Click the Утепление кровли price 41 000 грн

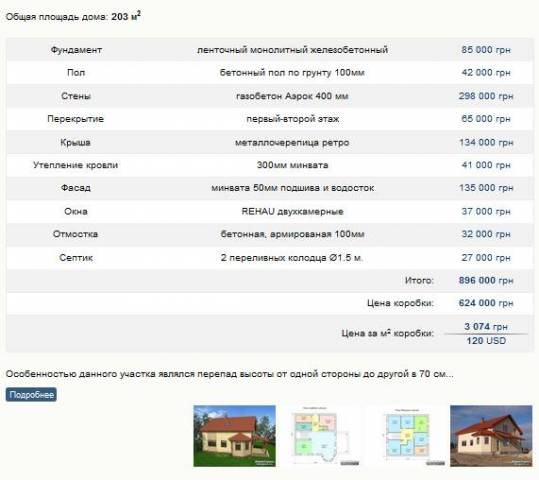point(486,165)
